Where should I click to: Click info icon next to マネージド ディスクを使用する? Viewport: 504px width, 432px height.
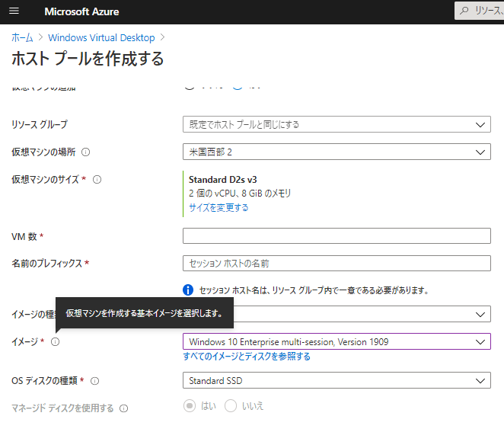click(124, 408)
